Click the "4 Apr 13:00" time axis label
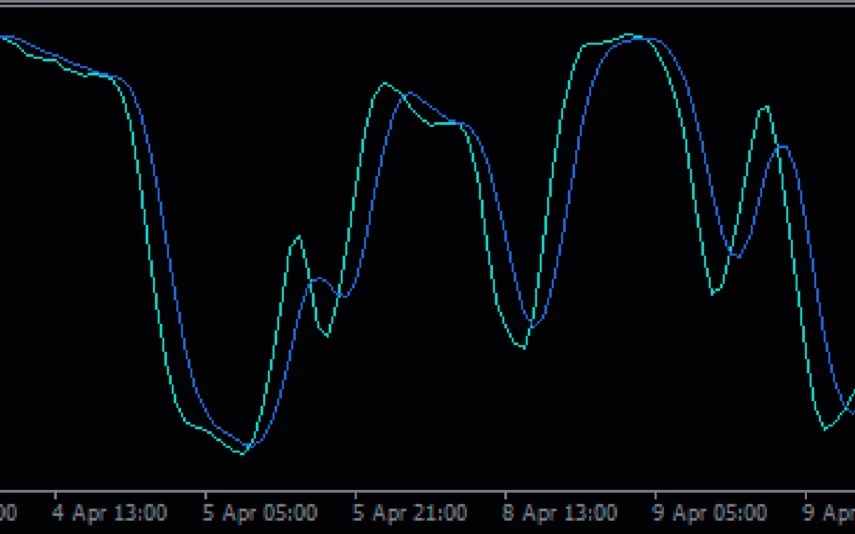Screen dimensions: 855x534 click(110, 514)
